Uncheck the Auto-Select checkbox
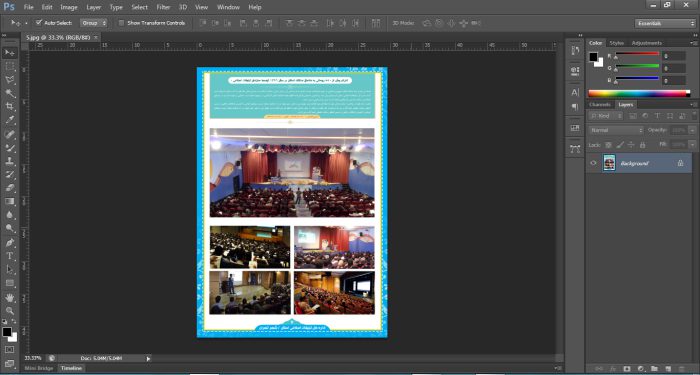The image size is (700, 375). point(39,22)
